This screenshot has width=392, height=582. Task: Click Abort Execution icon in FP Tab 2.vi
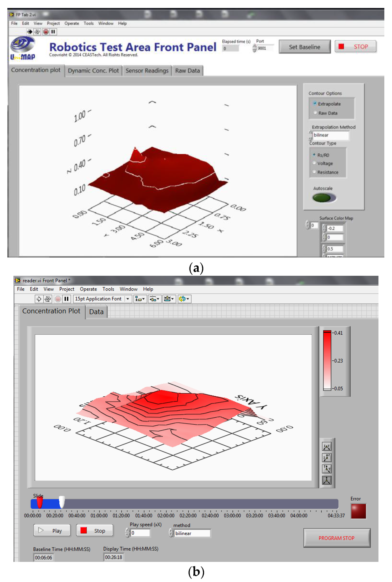pos(46,32)
